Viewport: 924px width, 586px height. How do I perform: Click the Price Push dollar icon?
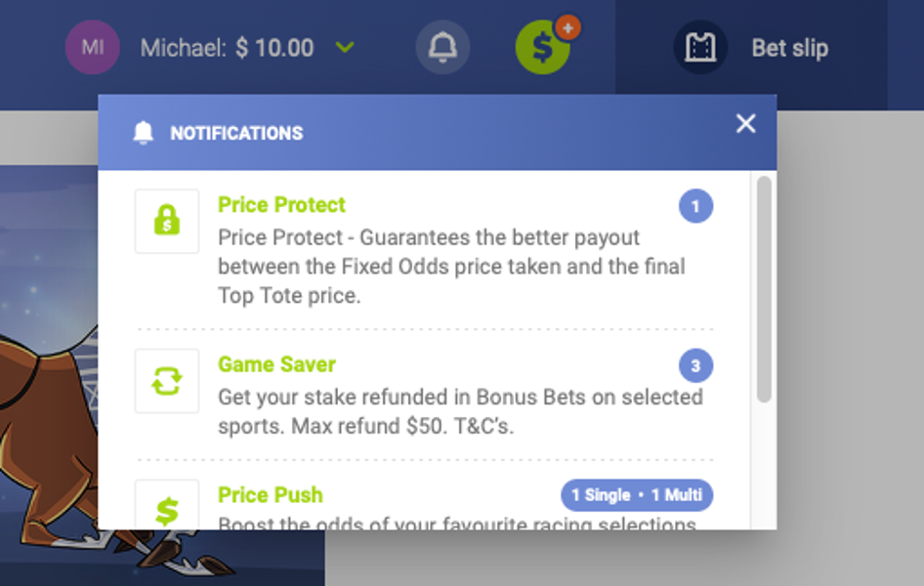tap(167, 507)
